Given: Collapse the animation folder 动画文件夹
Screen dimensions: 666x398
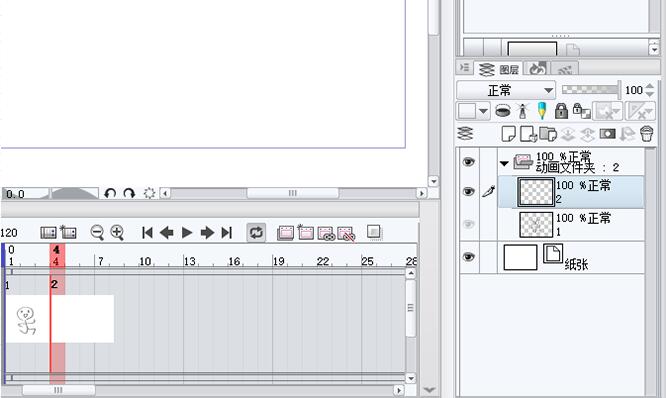Looking at the screenshot, I should pos(504,163).
